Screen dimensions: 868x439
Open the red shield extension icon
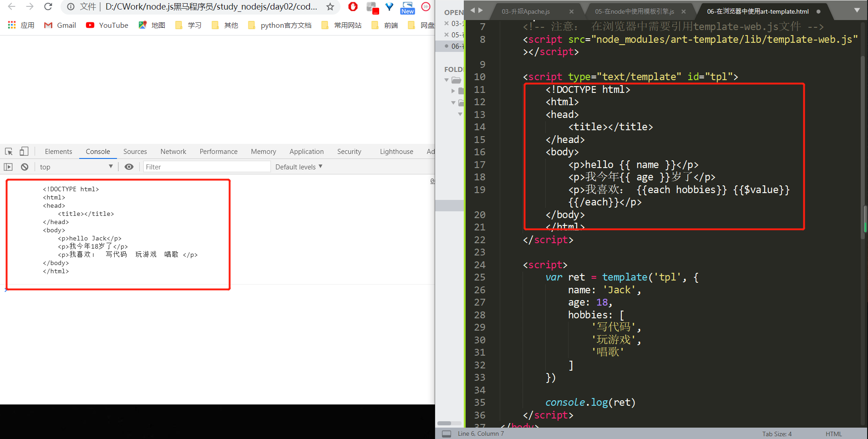(353, 7)
